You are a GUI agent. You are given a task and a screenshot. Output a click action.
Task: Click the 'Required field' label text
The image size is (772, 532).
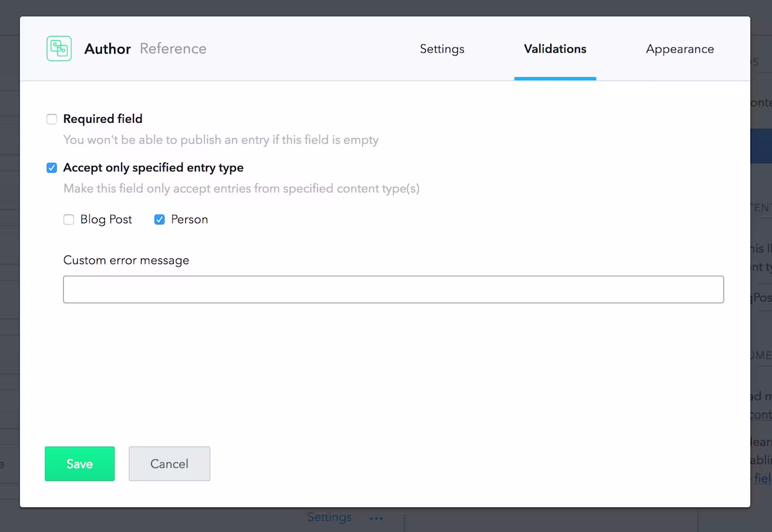(x=103, y=119)
